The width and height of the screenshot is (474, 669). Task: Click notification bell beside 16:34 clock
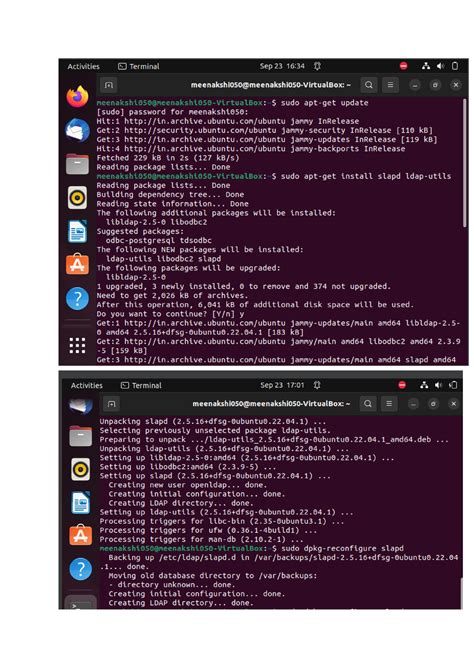click(x=317, y=66)
